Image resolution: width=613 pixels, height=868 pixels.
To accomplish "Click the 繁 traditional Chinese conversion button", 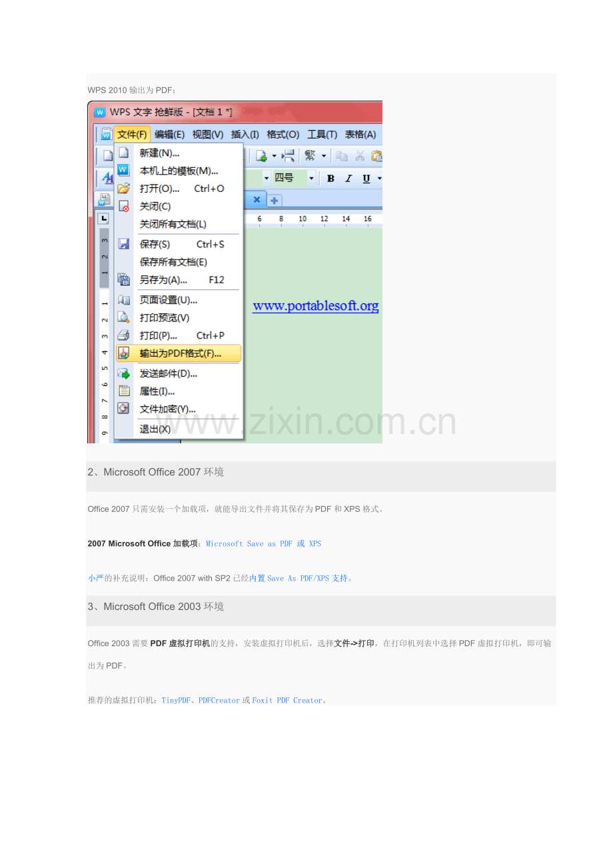I will point(310,156).
